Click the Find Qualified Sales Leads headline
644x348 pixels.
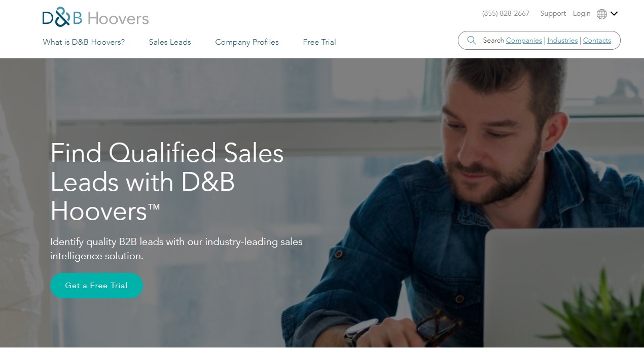167,182
